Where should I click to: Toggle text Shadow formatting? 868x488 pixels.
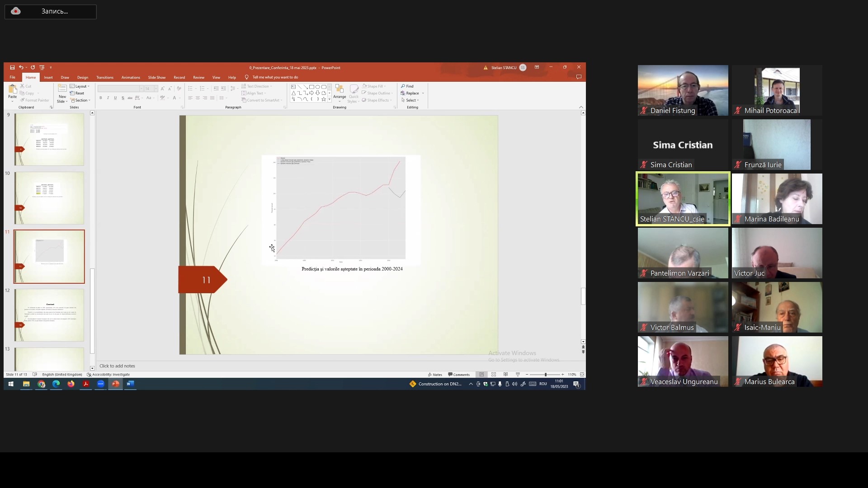pos(123,98)
